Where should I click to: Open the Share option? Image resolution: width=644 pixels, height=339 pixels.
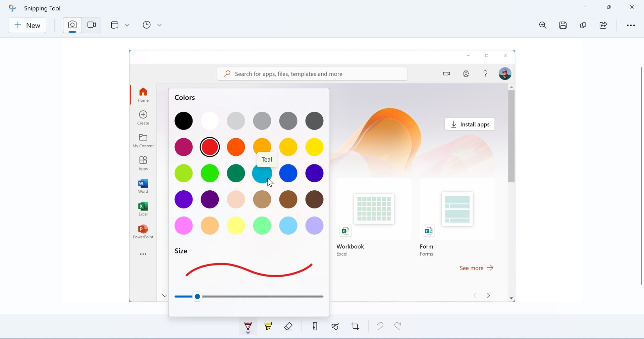603,26
